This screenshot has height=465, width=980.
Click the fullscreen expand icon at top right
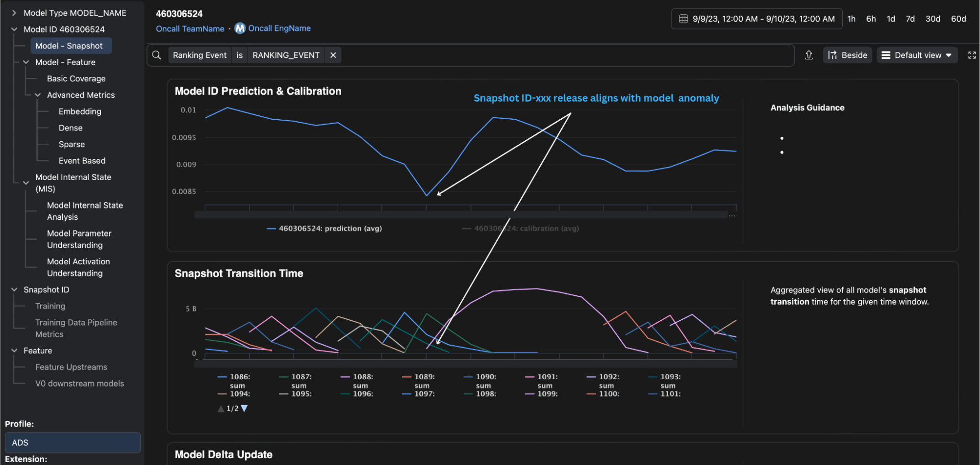pos(972,55)
